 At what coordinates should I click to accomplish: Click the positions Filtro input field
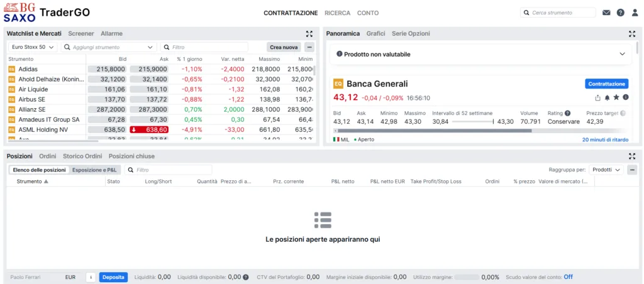[169, 170]
